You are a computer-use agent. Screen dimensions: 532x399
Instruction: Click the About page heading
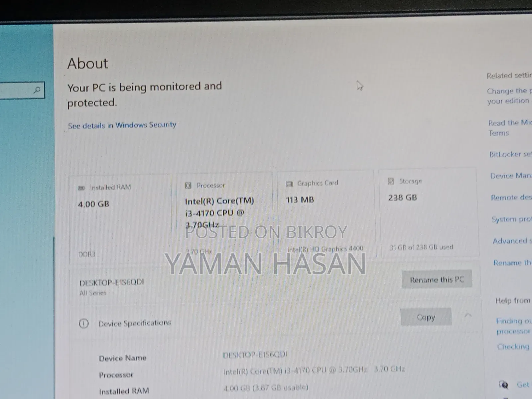[x=88, y=63]
